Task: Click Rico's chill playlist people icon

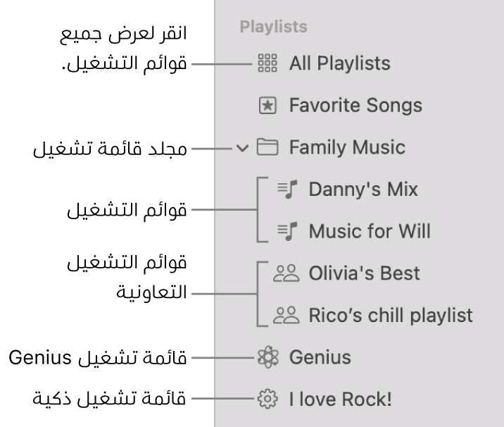Action: point(286,316)
